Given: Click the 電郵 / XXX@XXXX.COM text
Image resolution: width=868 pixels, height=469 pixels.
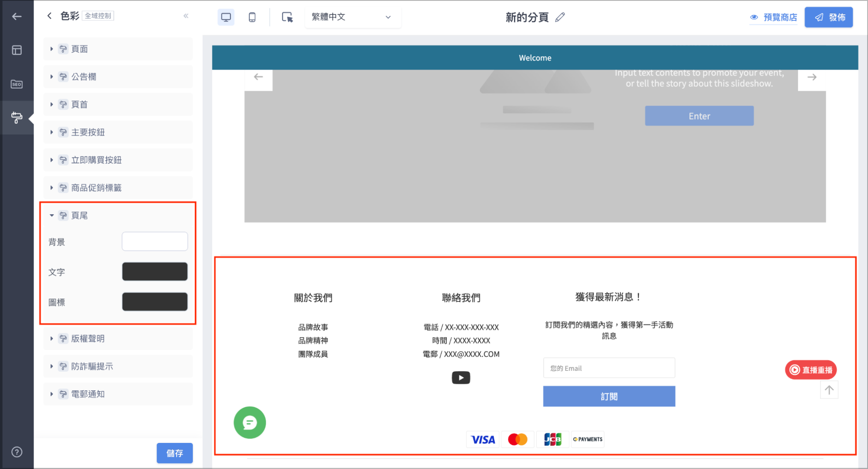Looking at the screenshot, I should tap(461, 354).
